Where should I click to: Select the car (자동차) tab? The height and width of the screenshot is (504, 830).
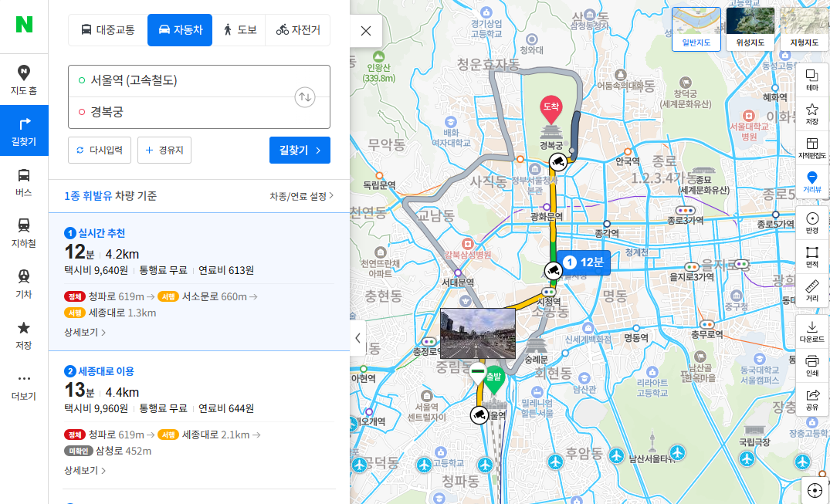pos(180,29)
